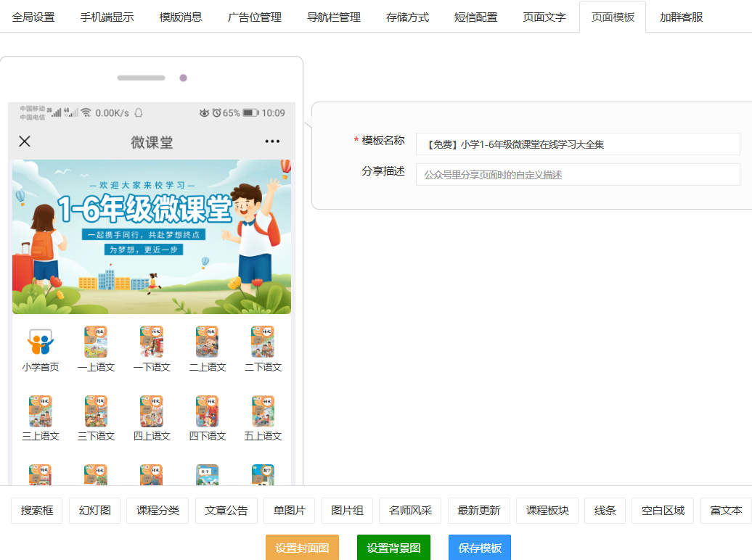This screenshot has height=560, width=752.
Task: Save template with 保存模板 button
Action: (479, 548)
